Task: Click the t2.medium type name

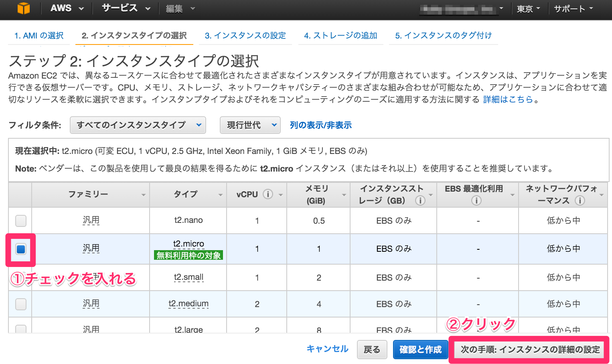Action: [188, 303]
